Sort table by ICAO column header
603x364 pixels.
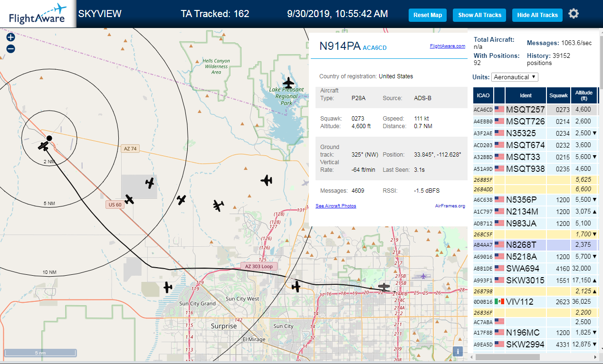coord(483,95)
